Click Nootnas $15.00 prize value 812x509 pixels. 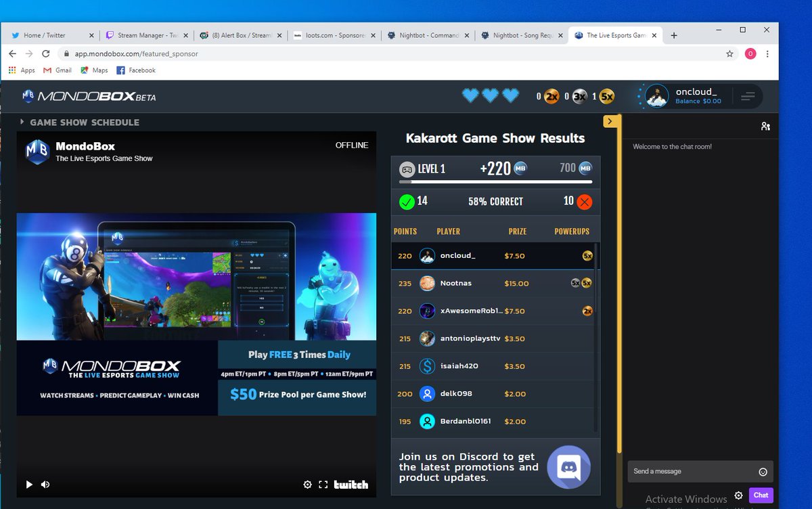(516, 284)
